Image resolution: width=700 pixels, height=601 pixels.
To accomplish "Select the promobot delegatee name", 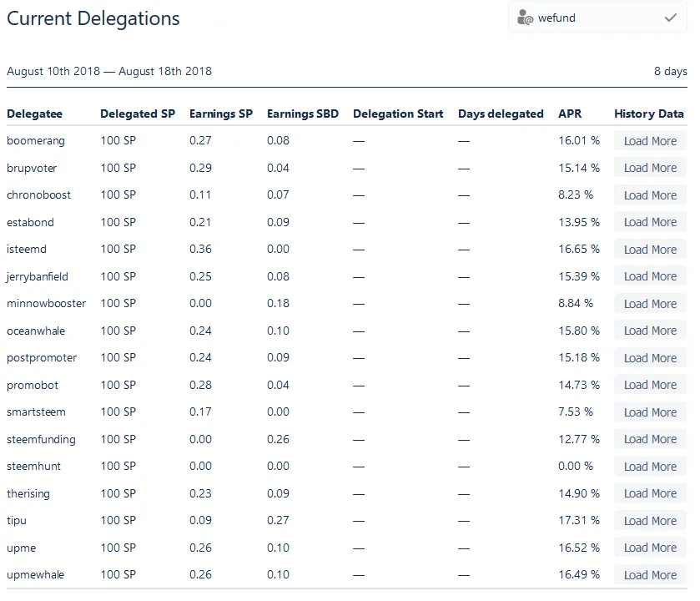I will coord(33,386).
